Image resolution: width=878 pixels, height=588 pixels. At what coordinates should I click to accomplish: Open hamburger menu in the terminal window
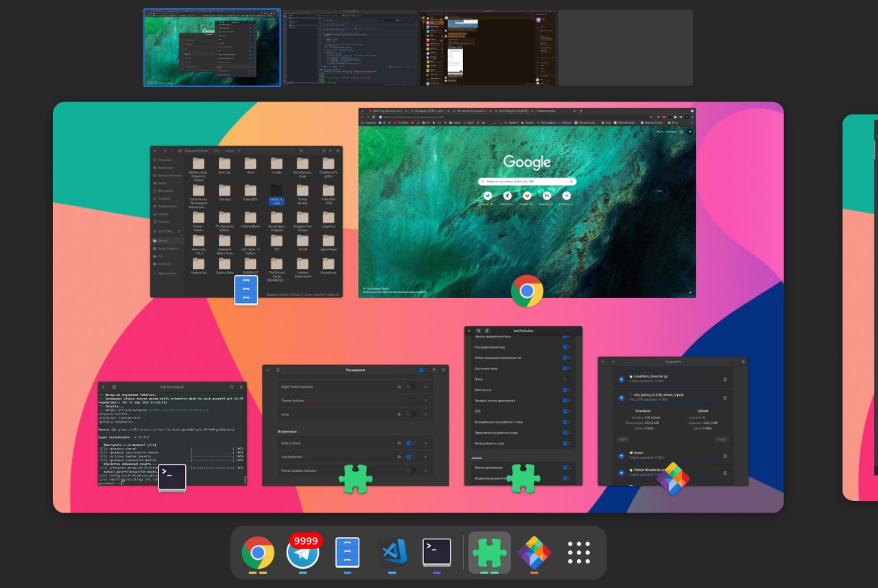[x=242, y=387]
